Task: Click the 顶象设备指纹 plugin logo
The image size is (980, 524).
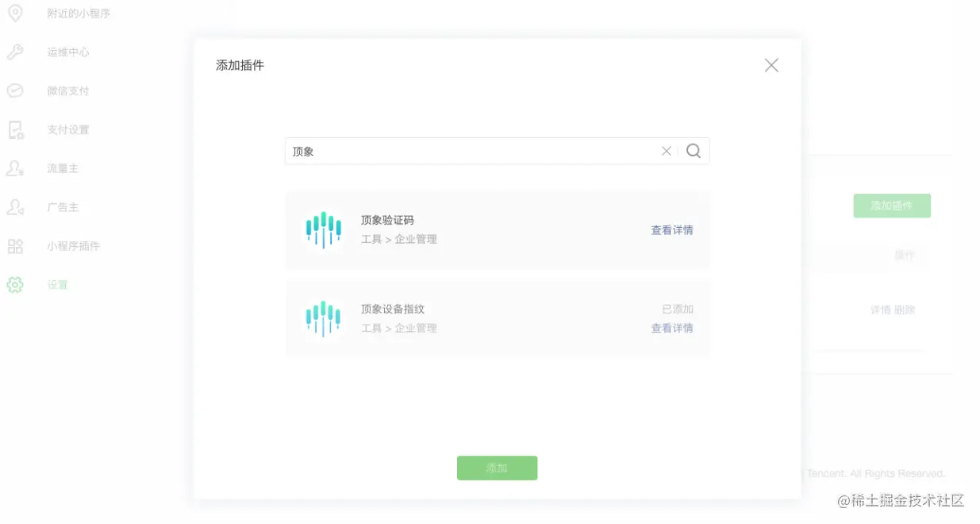Action: pos(323,318)
